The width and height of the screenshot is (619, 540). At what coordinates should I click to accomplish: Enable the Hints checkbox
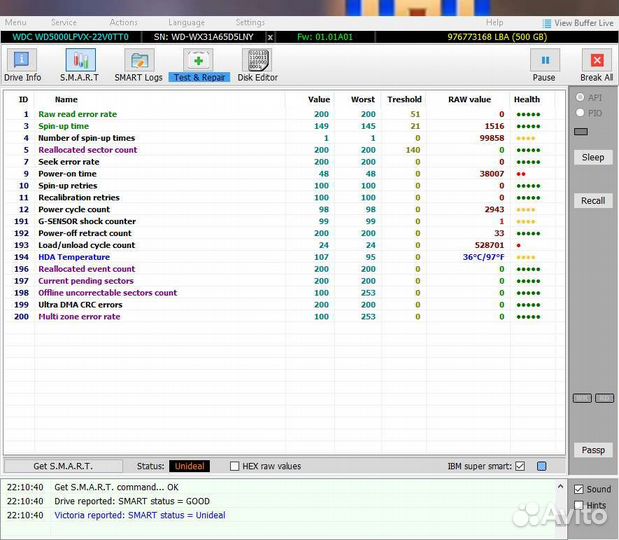578,506
